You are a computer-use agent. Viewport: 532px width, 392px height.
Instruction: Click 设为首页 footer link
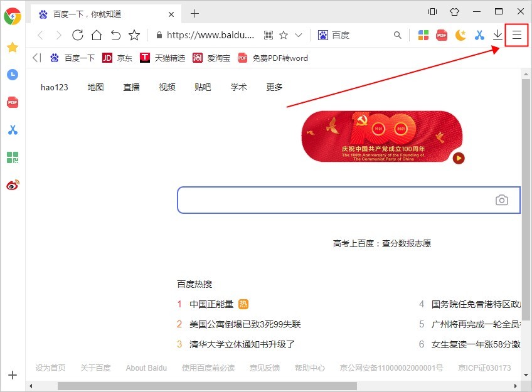coord(51,368)
